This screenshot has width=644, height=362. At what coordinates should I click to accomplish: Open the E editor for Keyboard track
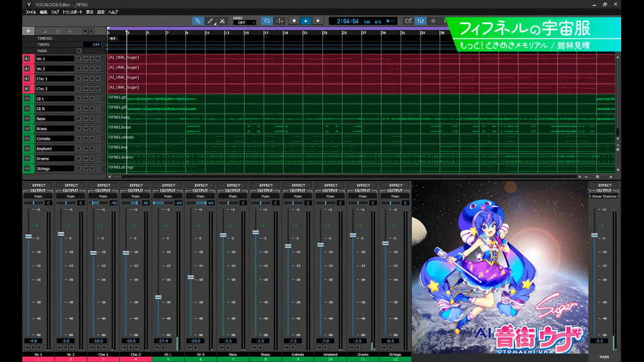click(79, 149)
